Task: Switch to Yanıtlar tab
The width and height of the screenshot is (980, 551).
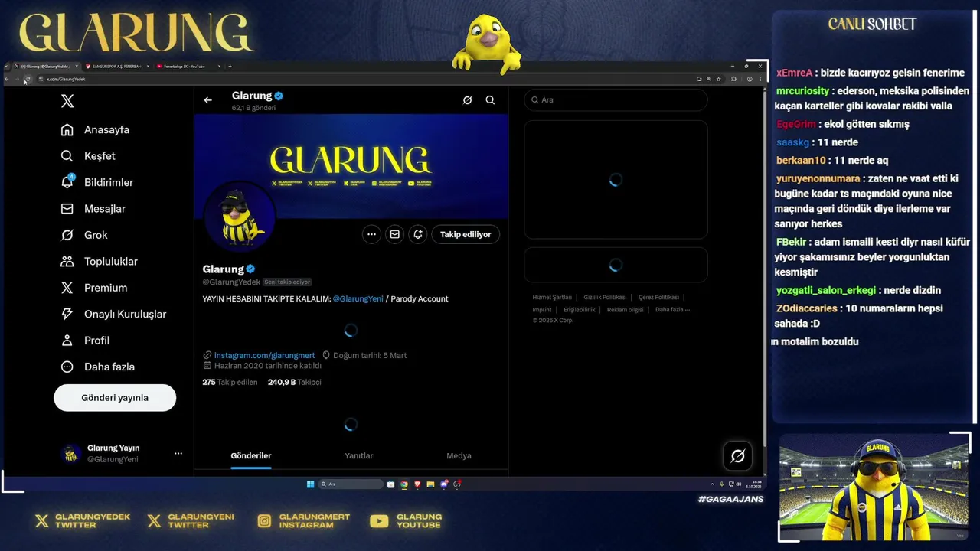Action: 358,456
